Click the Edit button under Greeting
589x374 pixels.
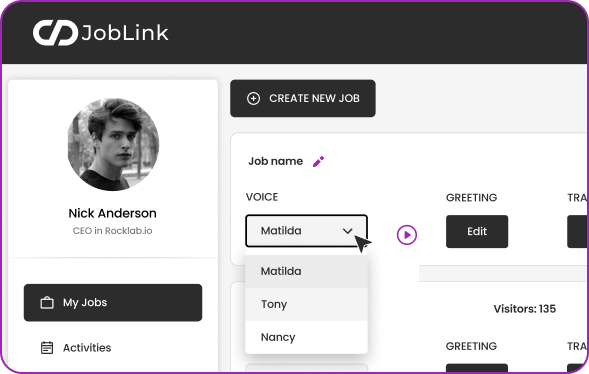click(477, 231)
